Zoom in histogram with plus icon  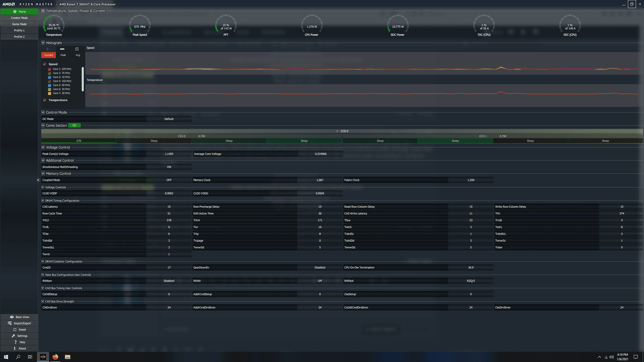coord(47,49)
